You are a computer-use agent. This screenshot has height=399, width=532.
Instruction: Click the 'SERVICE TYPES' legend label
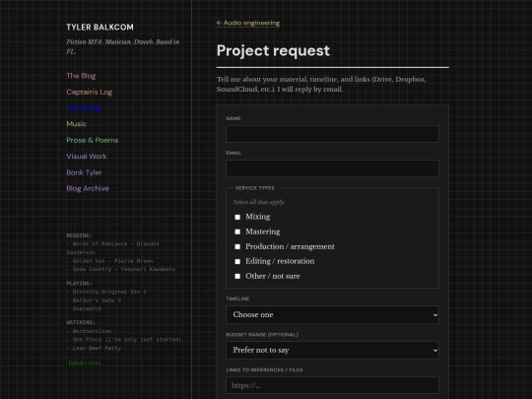pyautogui.click(x=255, y=188)
